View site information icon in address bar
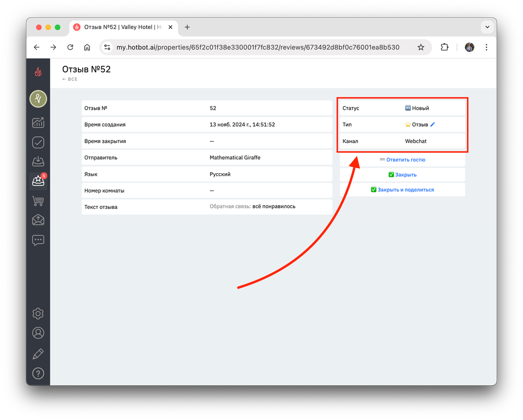Viewport: 523px width, 420px height. (107, 48)
